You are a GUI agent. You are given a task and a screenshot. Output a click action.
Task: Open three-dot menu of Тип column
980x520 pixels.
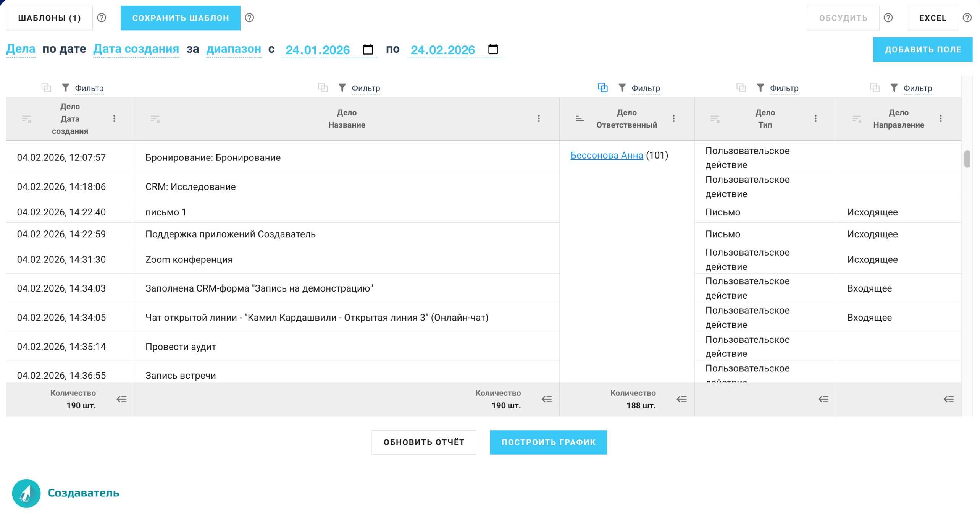pos(815,118)
